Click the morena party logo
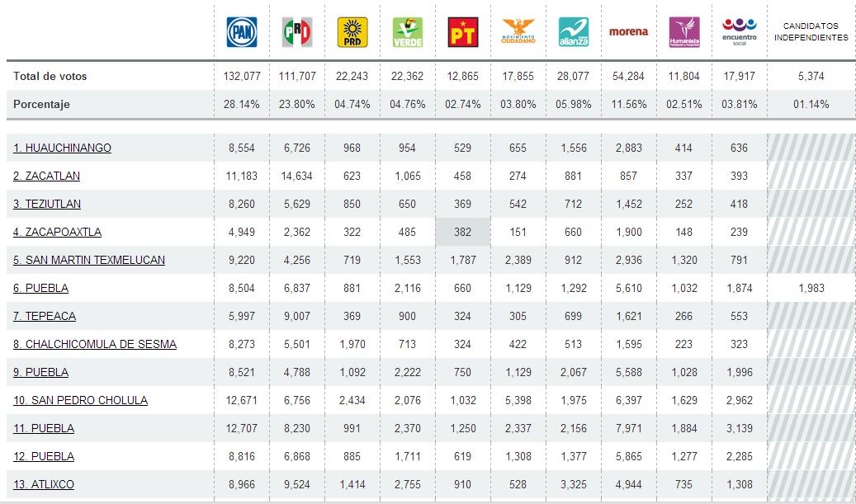The image size is (856, 504). click(x=628, y=31)
